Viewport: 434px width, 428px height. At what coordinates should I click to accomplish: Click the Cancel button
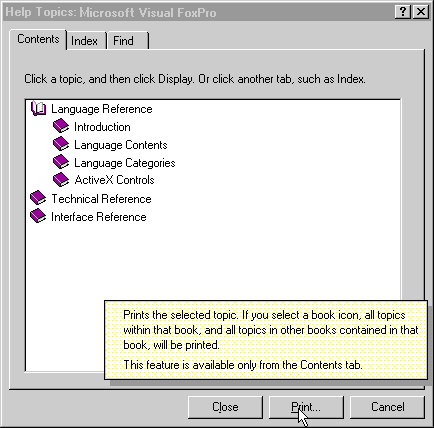(388, 407)
